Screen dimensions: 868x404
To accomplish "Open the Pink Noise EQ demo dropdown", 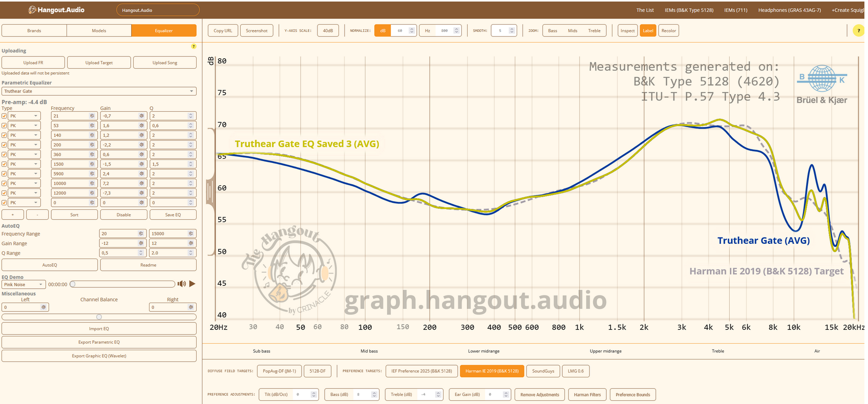I will [x=24, y=285].
